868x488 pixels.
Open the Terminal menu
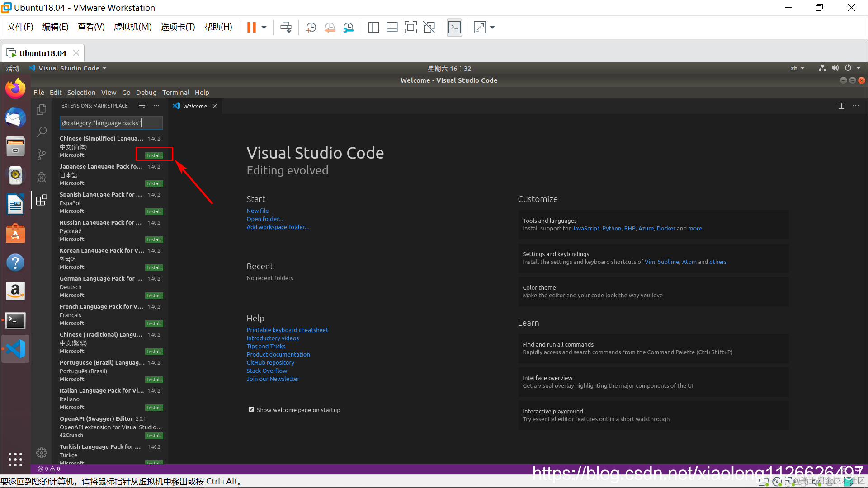pos(175,93)
